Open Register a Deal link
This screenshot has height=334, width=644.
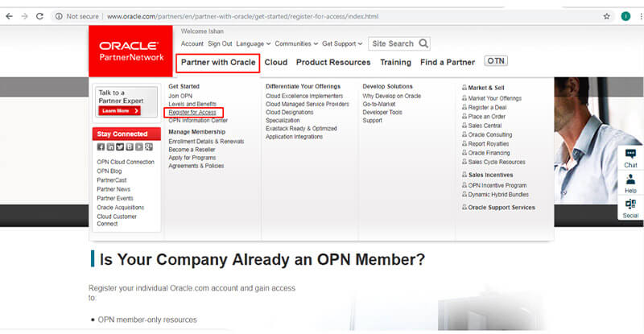tap(487, 108)
